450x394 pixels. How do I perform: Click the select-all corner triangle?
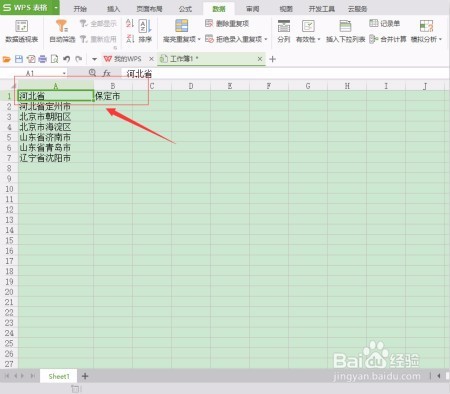pyautogui.click(x=14, y=86)
